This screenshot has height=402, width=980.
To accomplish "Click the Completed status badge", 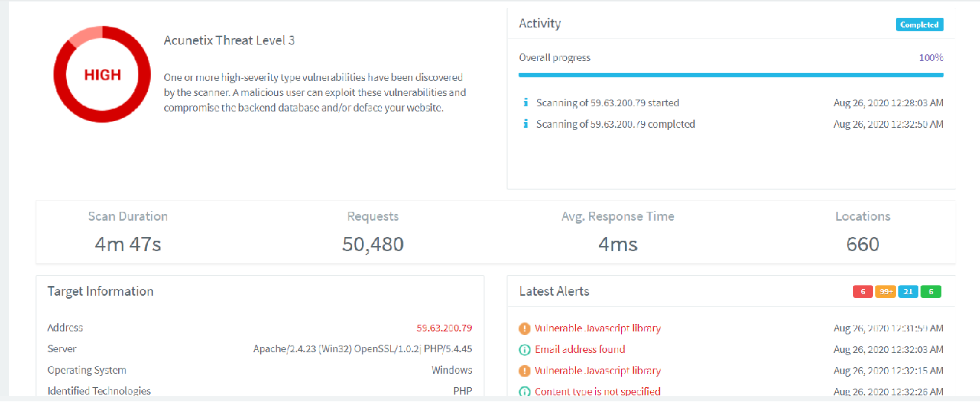I will tap(919, 25).
